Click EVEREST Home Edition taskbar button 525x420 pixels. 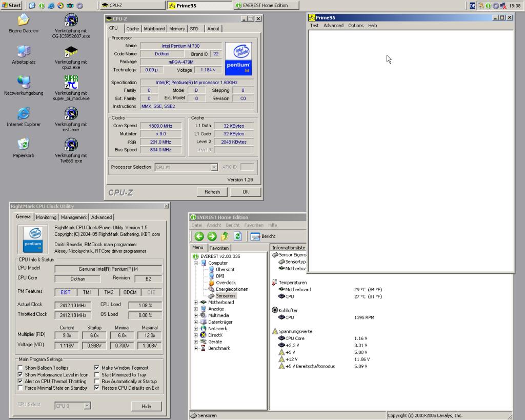pyautogui.click(x=266, y=5)
